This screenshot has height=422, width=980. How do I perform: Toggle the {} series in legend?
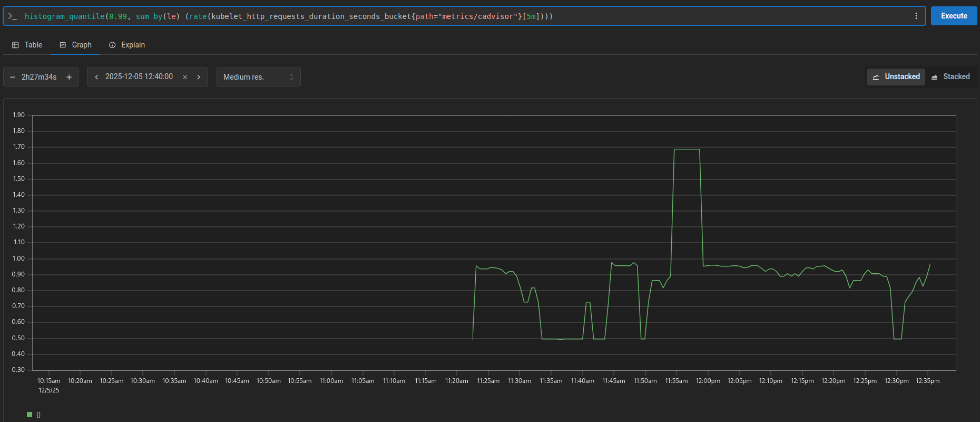tap(38, 415)
